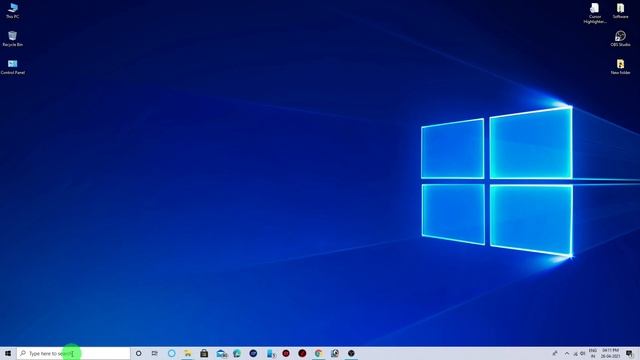This screenshot has height=360, width=640.
Task: Open the Action Center notifications
Action: [x=629, y=353]
